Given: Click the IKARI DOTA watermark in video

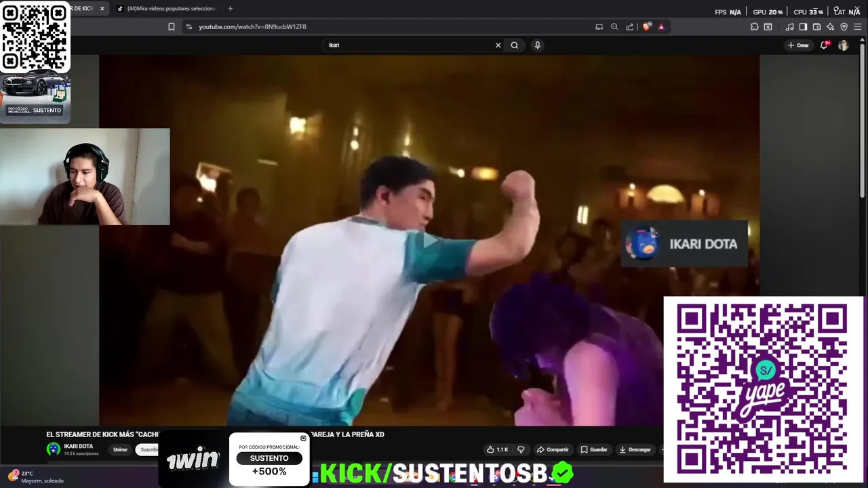Looking at the screenshot, I should click(x=684, y=243).
